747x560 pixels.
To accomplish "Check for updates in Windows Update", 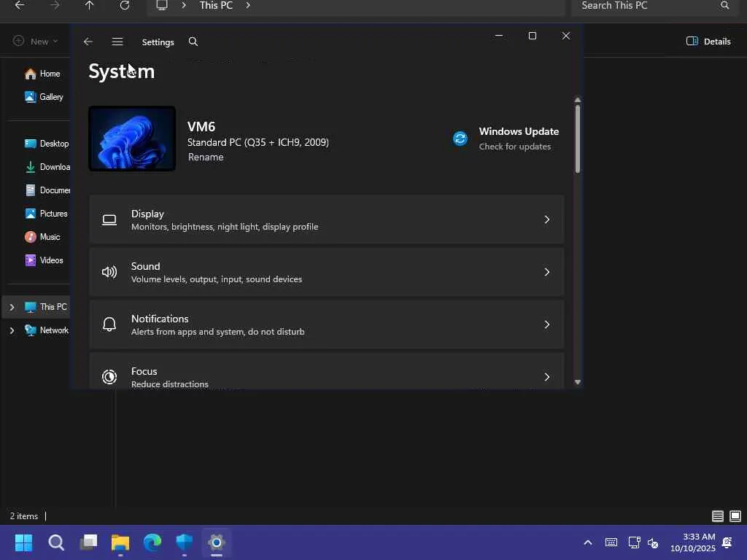I will [x=514, y=147].
